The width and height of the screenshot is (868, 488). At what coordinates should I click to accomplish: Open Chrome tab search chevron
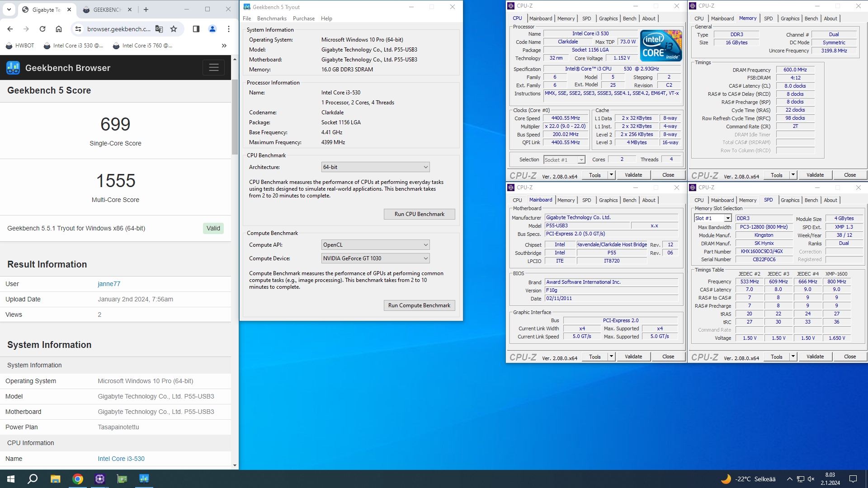9,9
